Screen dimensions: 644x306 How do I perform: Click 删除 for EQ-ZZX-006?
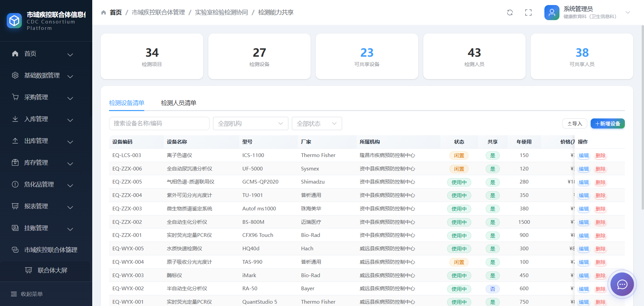pos(600,169)
